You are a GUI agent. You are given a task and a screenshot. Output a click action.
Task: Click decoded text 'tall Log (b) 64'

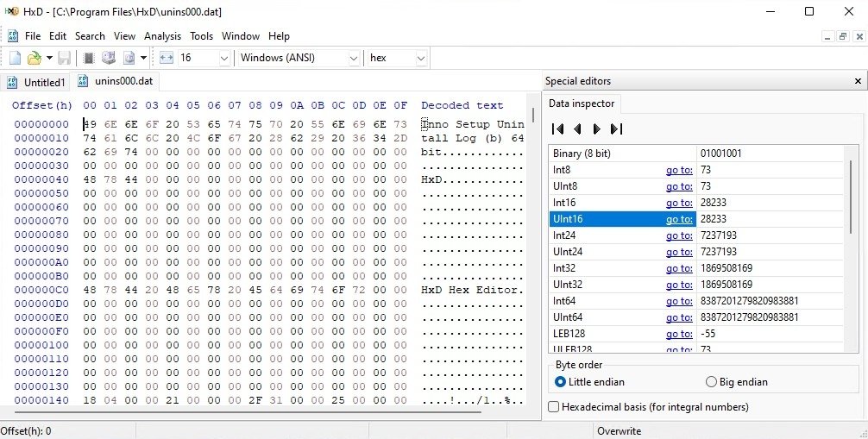472,138
